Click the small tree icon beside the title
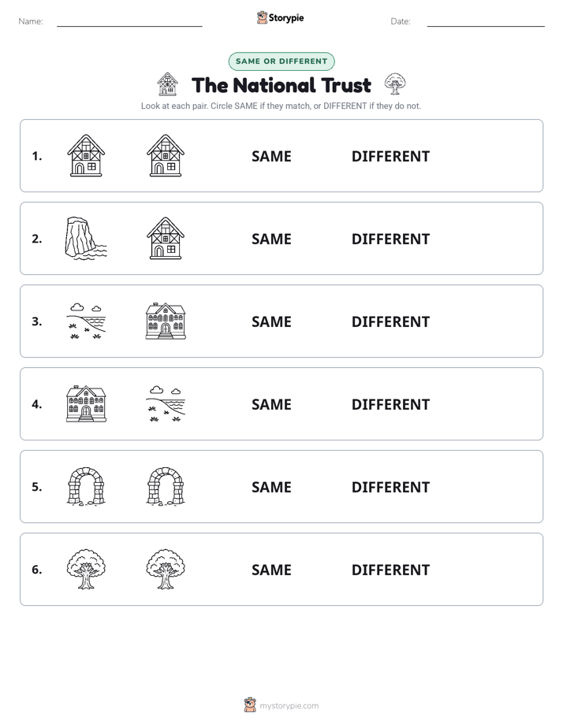Screen dimensions: 563x728 pyautogui.click(x=395, y=84)
